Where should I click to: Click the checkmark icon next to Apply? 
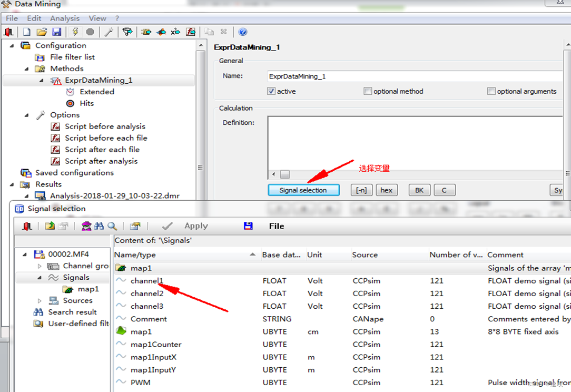coord(167,226)
